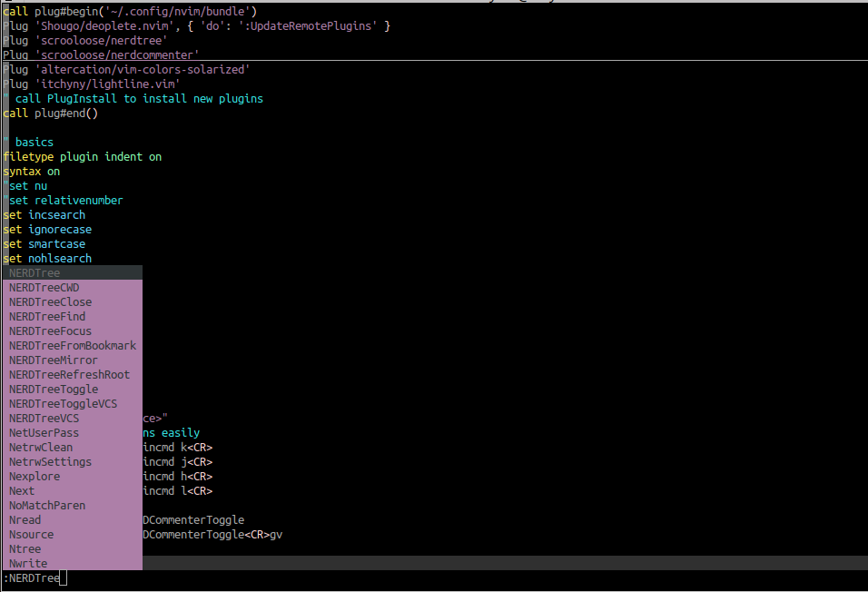
Task: Click the NERDTreeMirror completion entry
Action: 54,360
